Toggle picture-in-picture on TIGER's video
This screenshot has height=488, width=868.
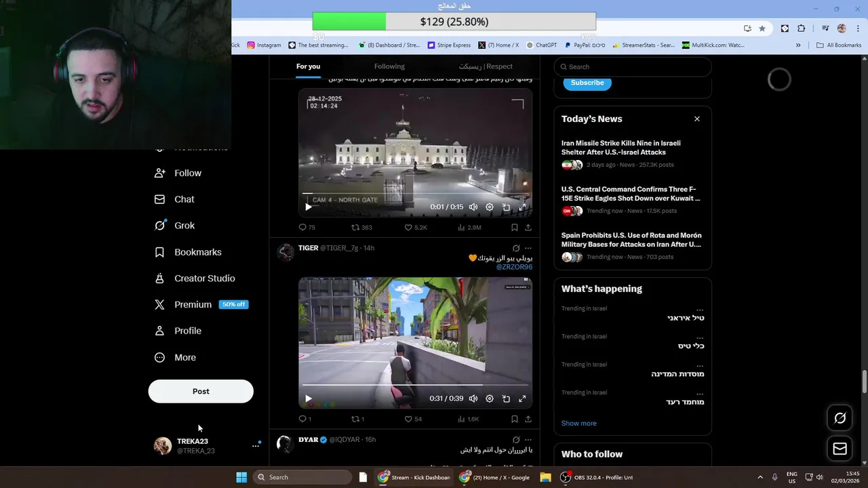tap(506, 399)
